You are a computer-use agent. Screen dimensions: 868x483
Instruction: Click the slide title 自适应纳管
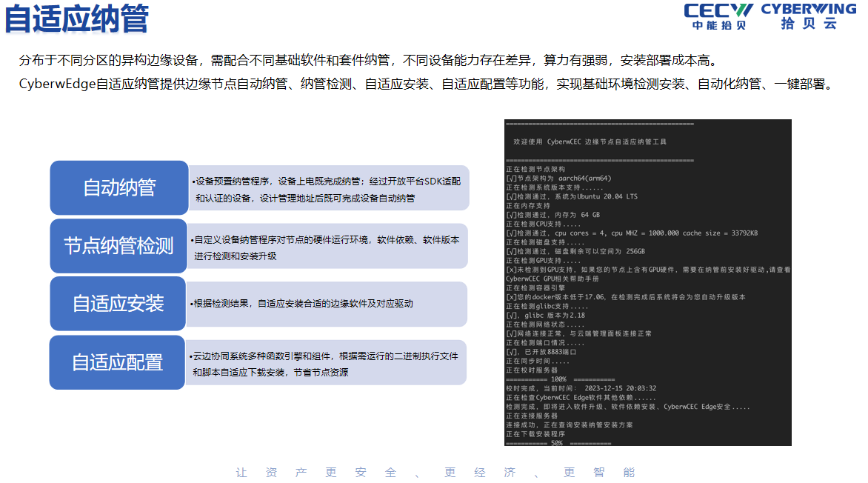click(76, 19)
